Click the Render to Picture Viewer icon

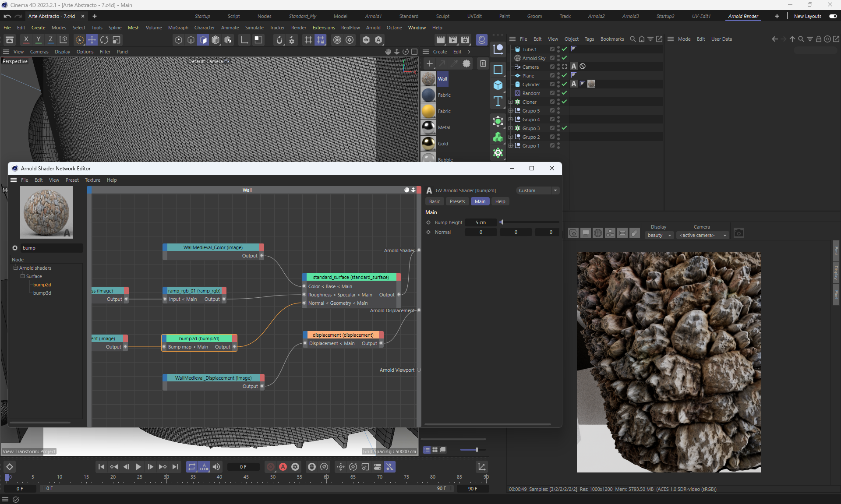click(453, 40)
